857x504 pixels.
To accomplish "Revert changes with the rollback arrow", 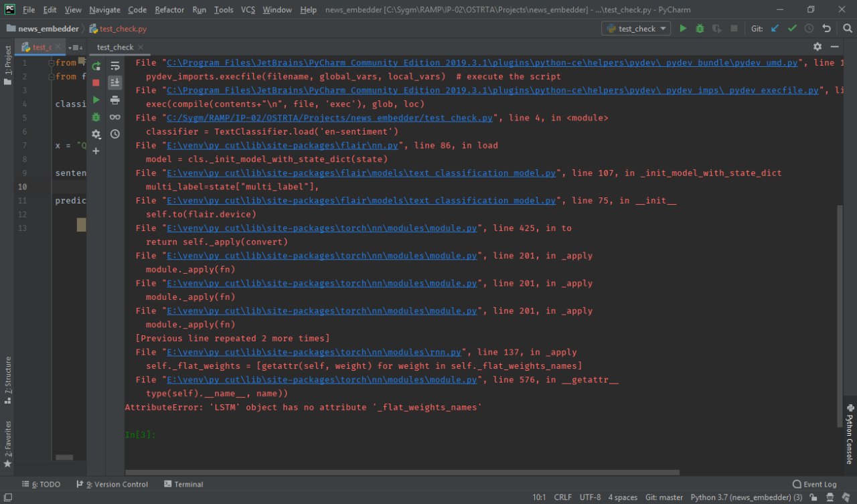I will pos(826,29).
